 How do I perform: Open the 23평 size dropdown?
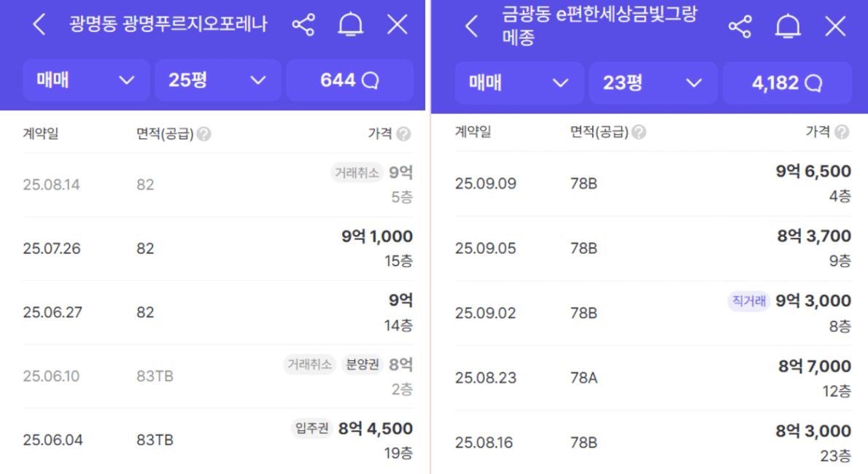point(652,83)
